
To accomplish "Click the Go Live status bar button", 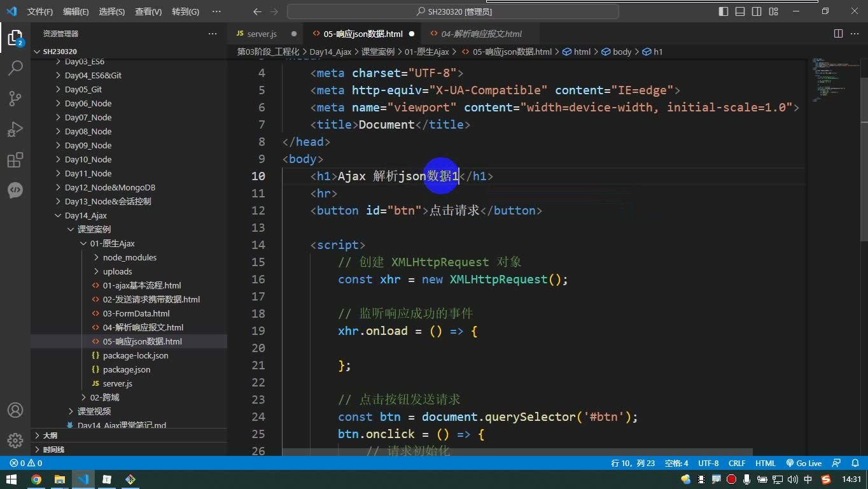I will click(804, 464).
